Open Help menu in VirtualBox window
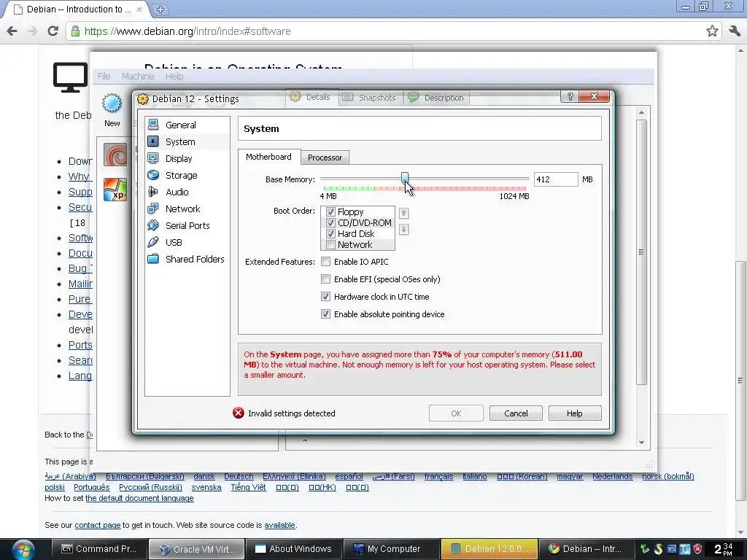Viewport: 747px width, 560px height. 174,76
